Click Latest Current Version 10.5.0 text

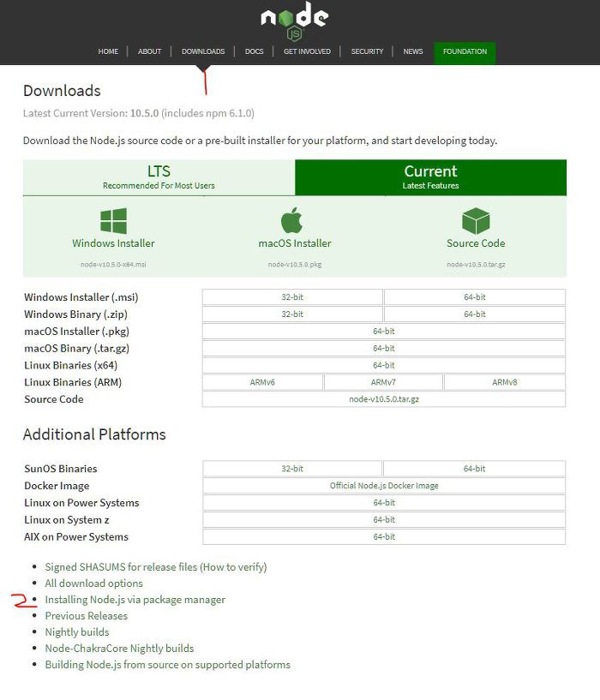[139, 113]
